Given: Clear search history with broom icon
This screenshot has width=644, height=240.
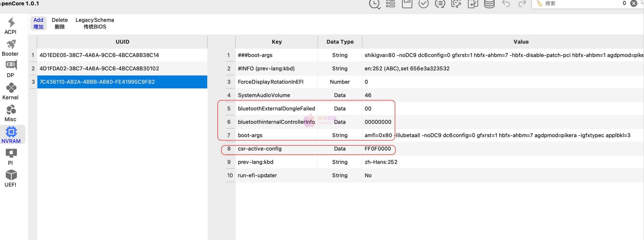Looking at the screenshot, I should (539, 3).
